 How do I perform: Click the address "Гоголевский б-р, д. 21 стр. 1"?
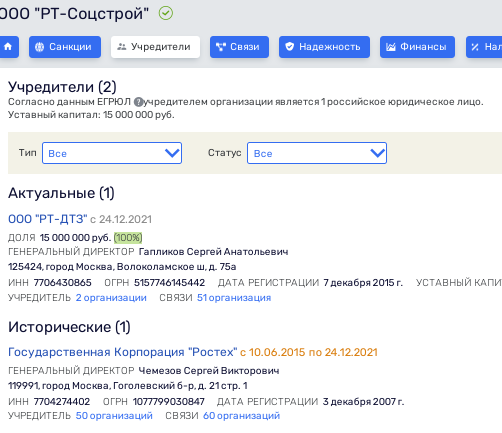coord(180,386)
